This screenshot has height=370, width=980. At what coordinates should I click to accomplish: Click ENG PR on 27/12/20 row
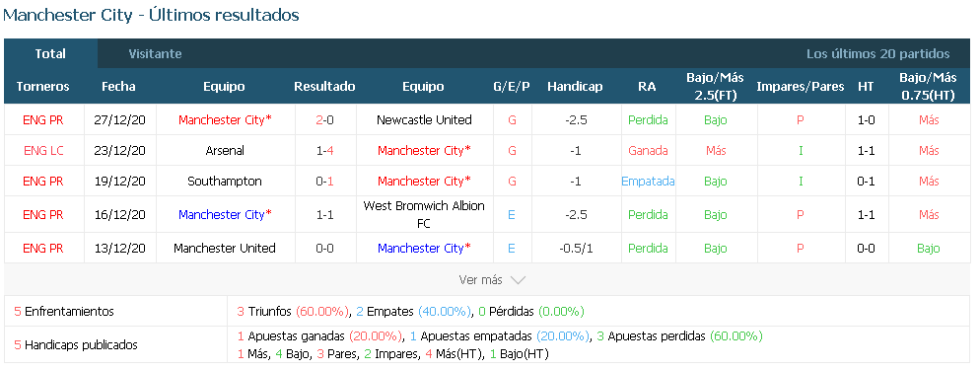click(x=43, y=120)
